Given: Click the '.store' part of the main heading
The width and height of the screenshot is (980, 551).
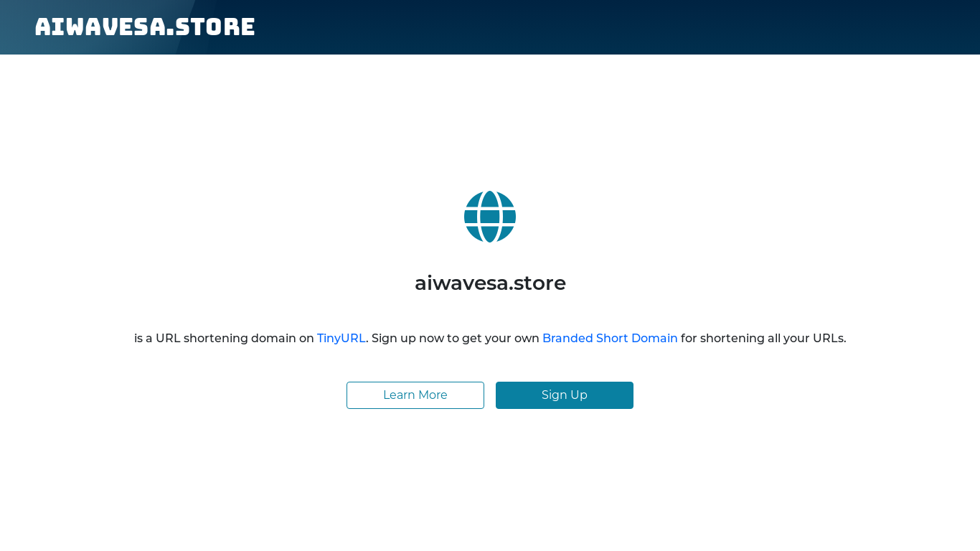Looking at the screenshot, I should coord(537,283).
